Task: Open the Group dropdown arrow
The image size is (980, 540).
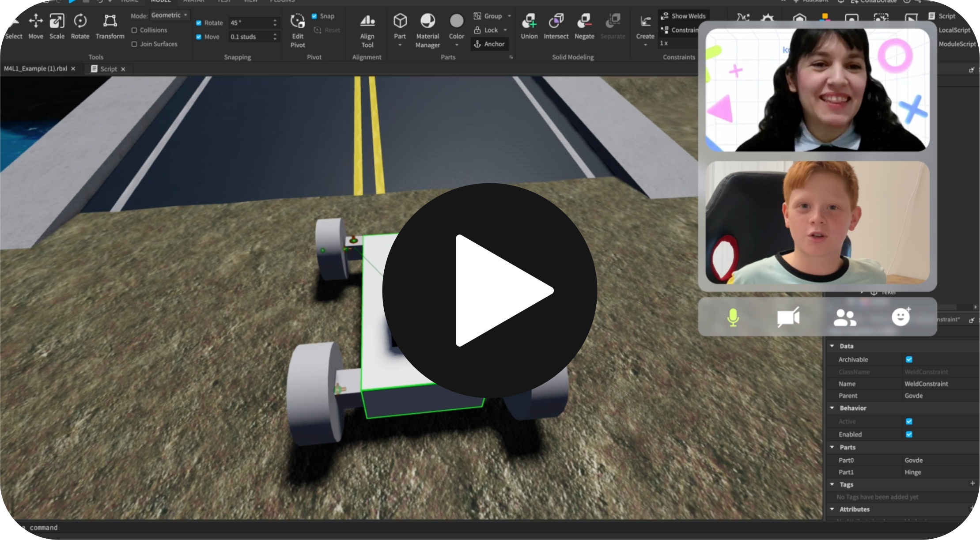Action: 509,16
